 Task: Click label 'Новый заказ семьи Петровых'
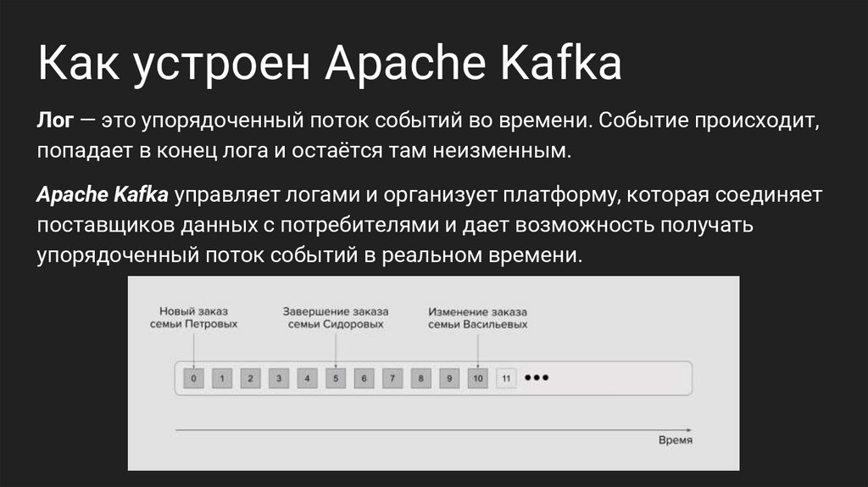point(194,318)
